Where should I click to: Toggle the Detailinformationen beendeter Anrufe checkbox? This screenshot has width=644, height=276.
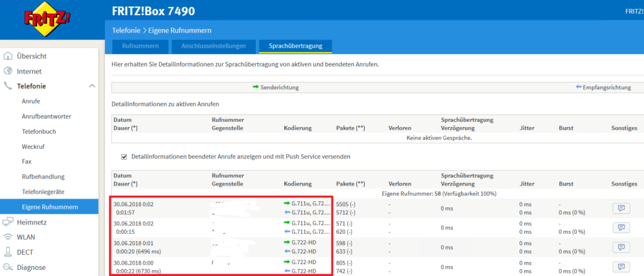point(123,156)
